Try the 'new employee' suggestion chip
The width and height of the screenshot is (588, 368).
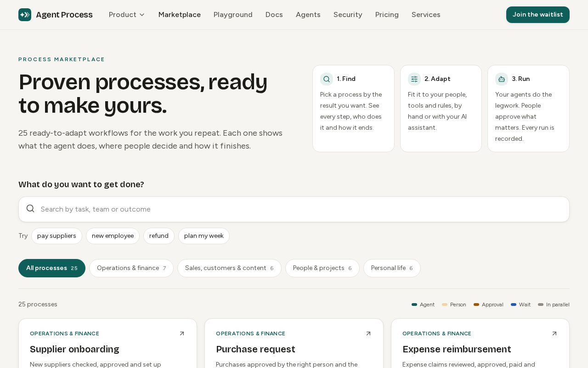[x=113, y=236]
